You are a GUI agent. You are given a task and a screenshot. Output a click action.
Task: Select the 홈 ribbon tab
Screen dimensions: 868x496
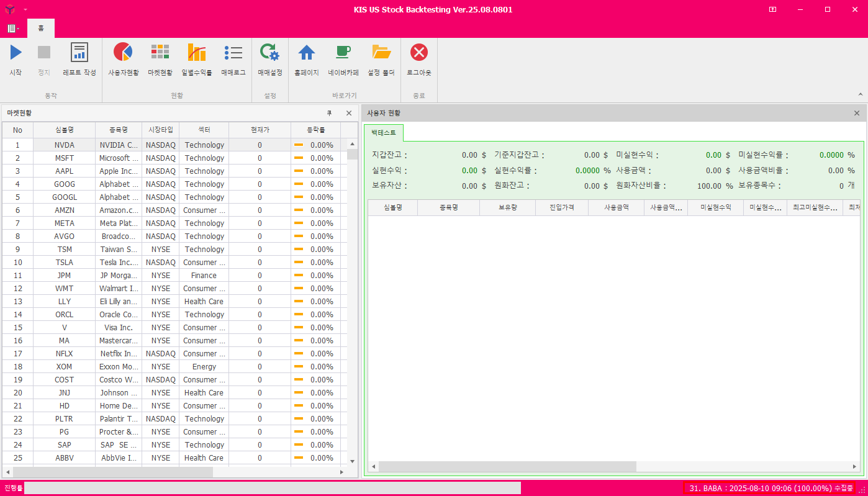[40, 29]
